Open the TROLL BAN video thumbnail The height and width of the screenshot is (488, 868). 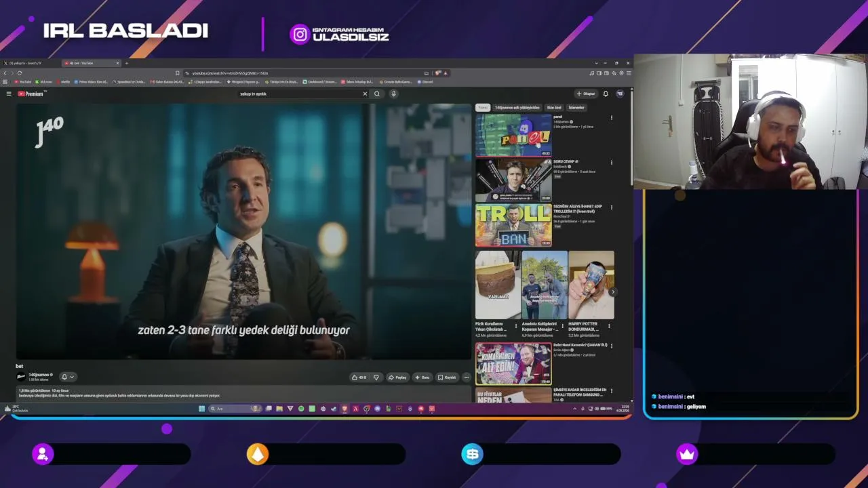point(513,225)
